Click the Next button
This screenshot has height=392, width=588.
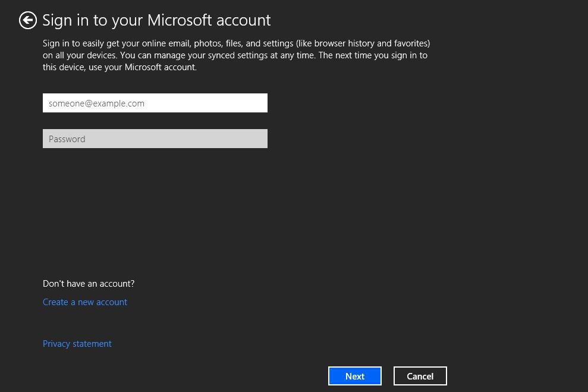pos(355,376)
